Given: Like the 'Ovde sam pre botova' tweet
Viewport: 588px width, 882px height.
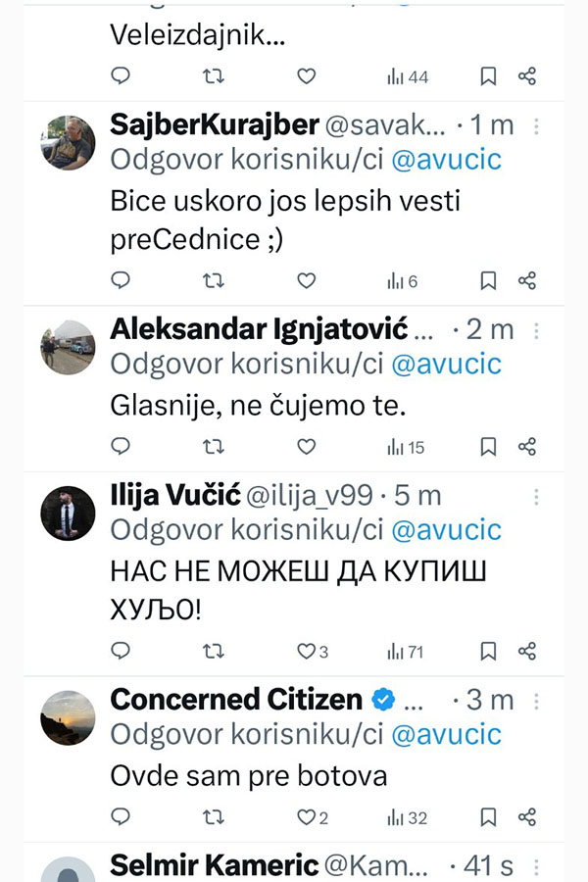Looking at the screenshot, I should point(313,817).
